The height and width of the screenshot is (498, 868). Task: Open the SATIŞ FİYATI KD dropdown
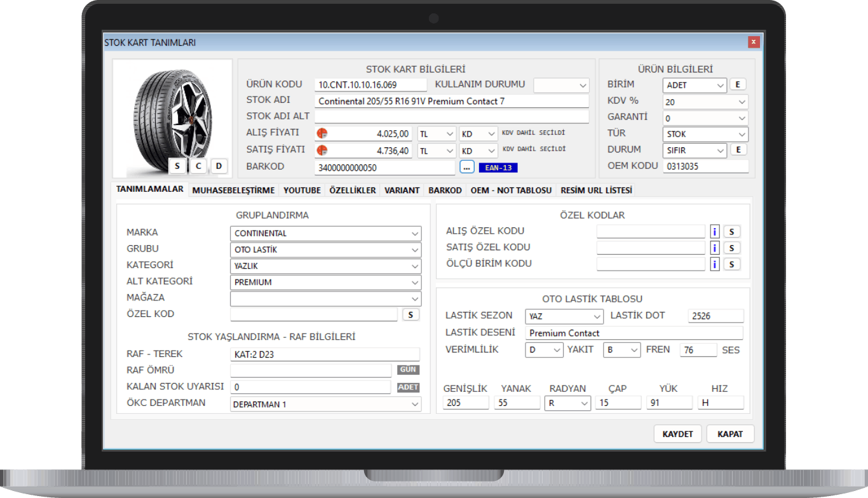tap(478, 151)
